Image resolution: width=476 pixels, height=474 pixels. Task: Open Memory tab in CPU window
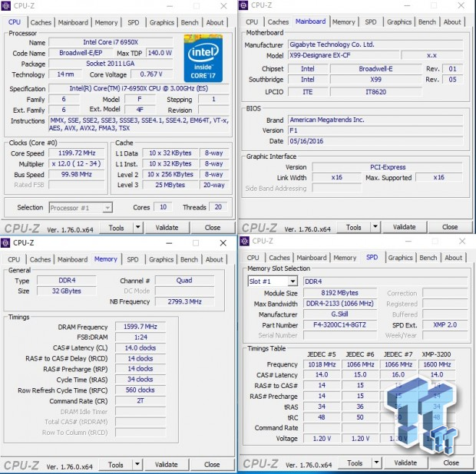(106, 22)
